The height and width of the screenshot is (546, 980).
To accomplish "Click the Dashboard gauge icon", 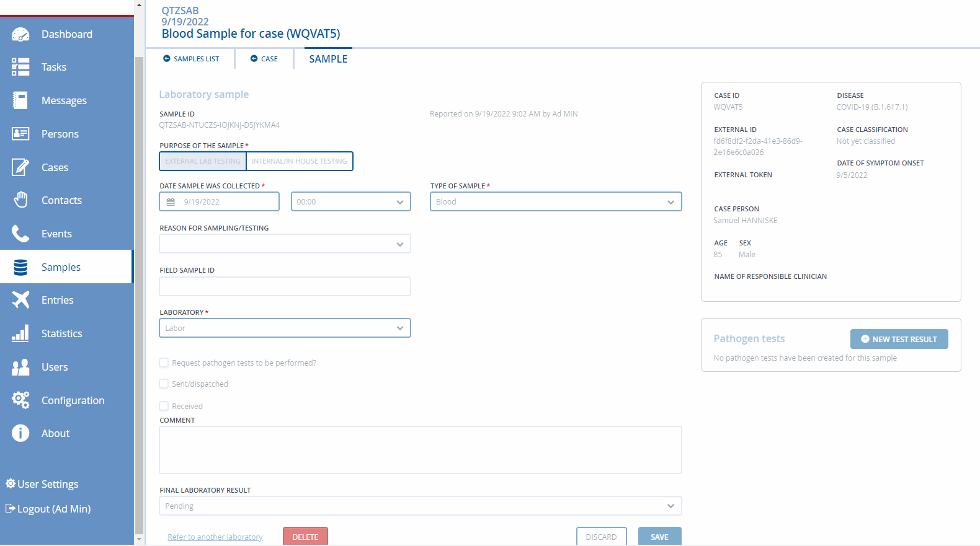I will pos(20,34).
